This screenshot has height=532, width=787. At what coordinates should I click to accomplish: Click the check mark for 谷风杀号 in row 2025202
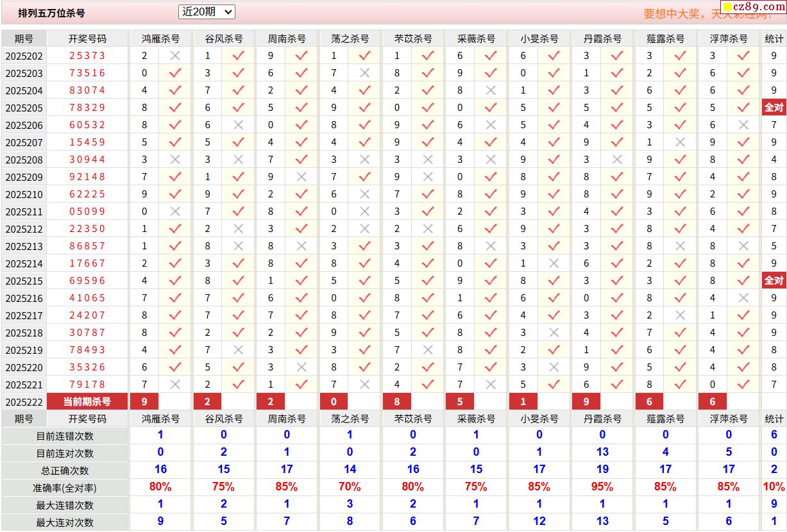pyautogui.click(x=239, y=56)
